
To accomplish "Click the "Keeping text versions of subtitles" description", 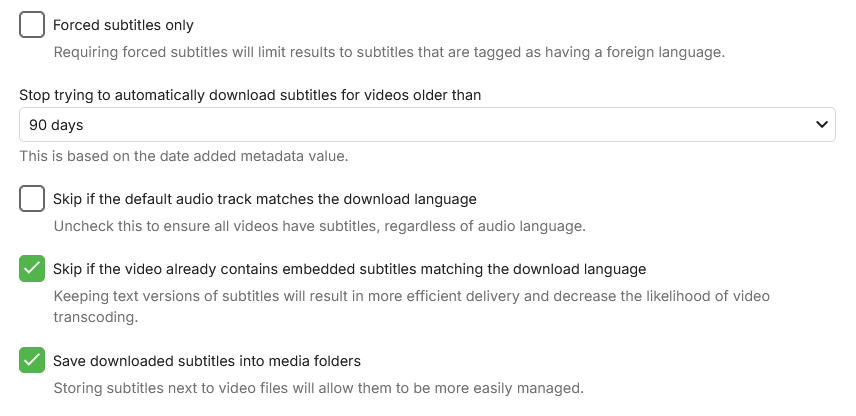I will pos(410,296).
